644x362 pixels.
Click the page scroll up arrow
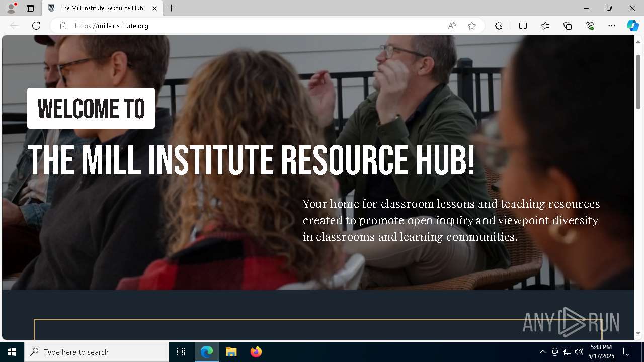point(638,41)
